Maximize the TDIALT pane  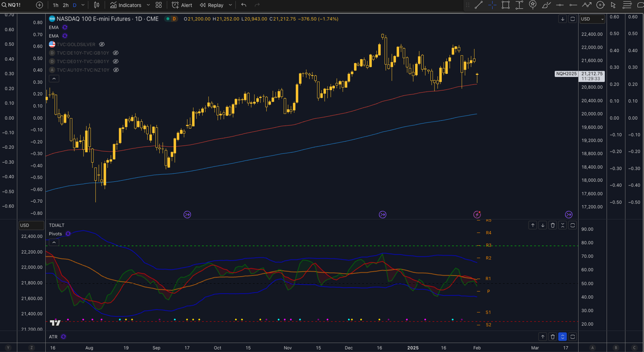[572, 225]
